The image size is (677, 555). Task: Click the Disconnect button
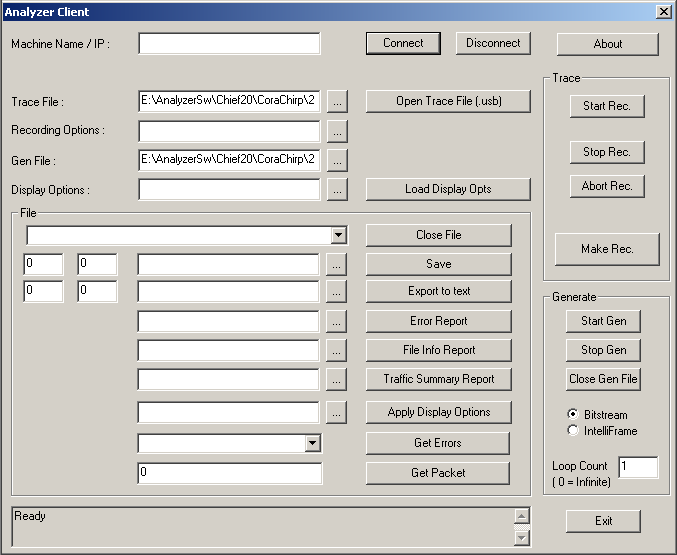[x=493, y=43]
